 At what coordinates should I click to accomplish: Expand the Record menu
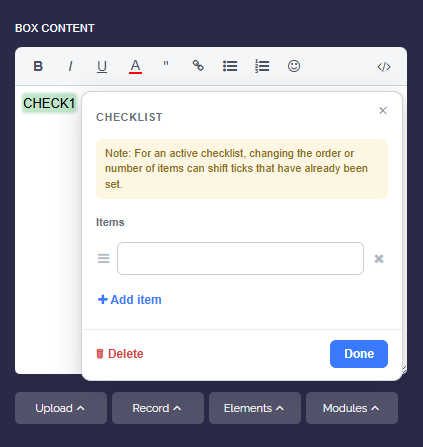(158, 408)
